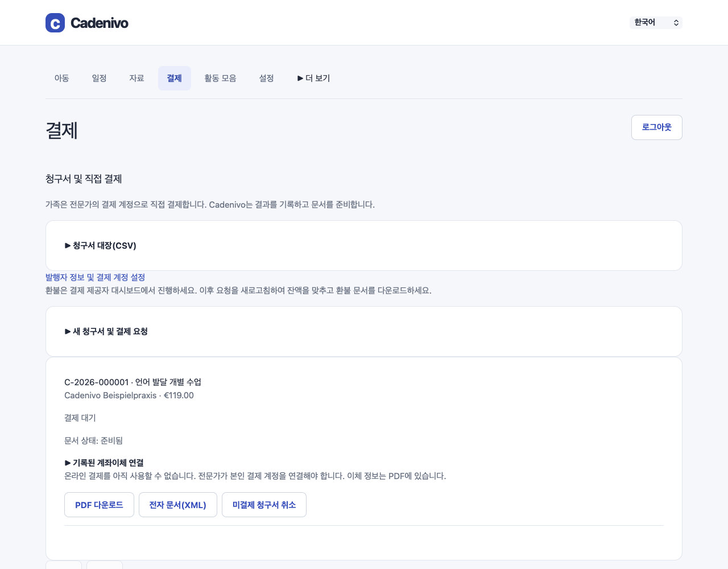Open 발행자 정보 및 결제 계정 설정 link
This screenshot has height=569, width=728.
pyautogui.click(x=95, y=277)
